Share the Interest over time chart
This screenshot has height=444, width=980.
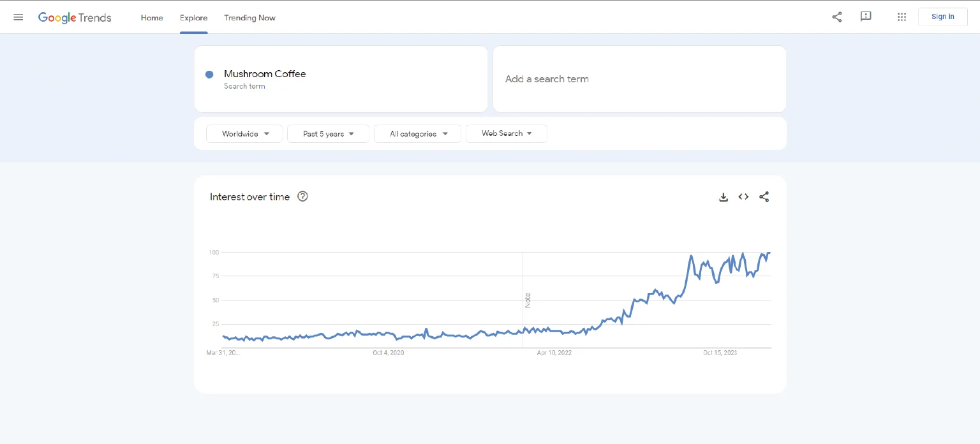764,197
